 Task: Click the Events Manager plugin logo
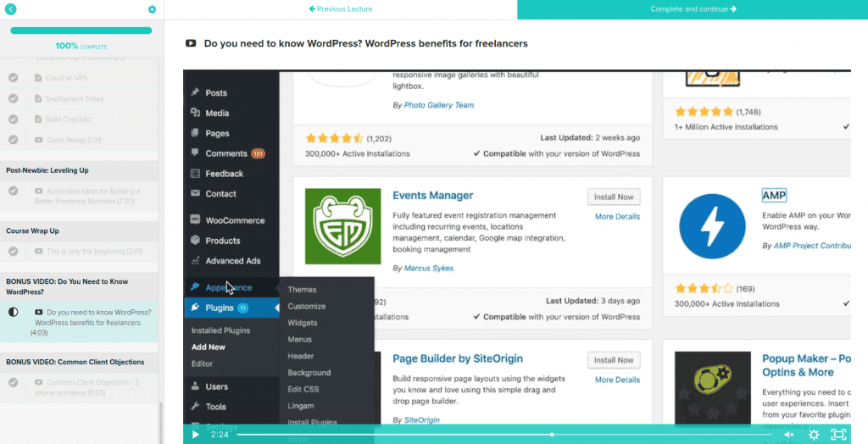point(342,226)
